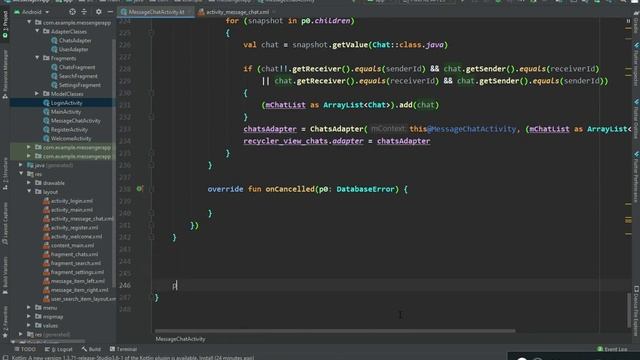640x360 pixels.
Task: Collapse the AdapterClasses folder arrow
Action: [37, 31]
